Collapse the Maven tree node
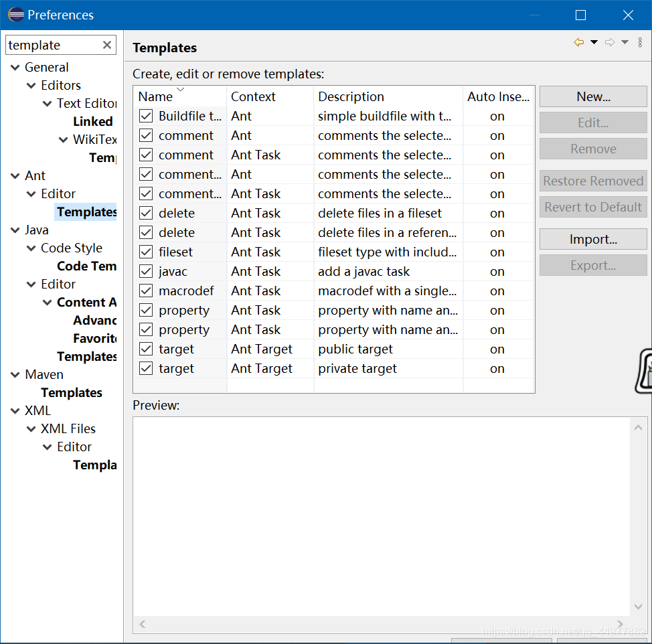The image size is (652, 644). [15, 375]
